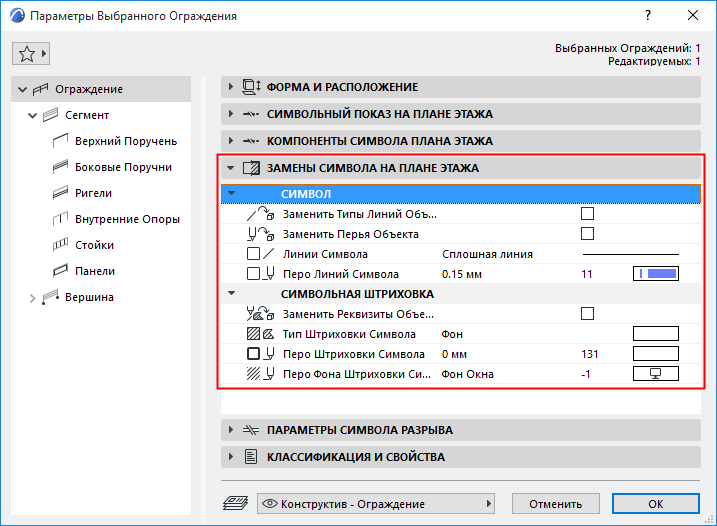Collapse Замены Символа на Плане Этажа panel
717x526 pixels.
tap(230, 168)
